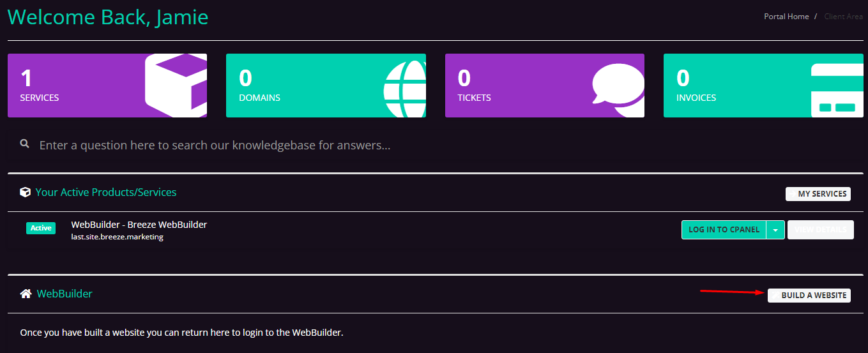Click the cube icon beside Active Products/Services
Viewport: 868px width, 353px height.
pyautogui.click(x=26, y=192)
